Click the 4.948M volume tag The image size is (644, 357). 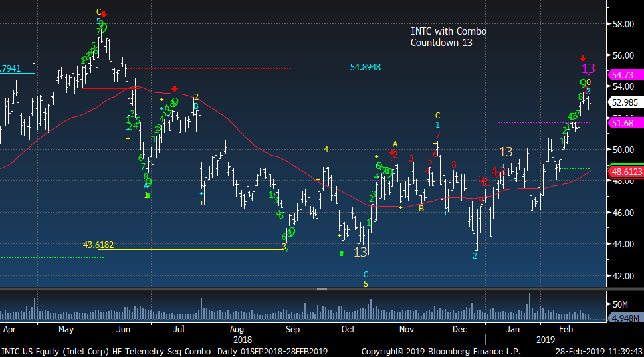pos(625,318)
